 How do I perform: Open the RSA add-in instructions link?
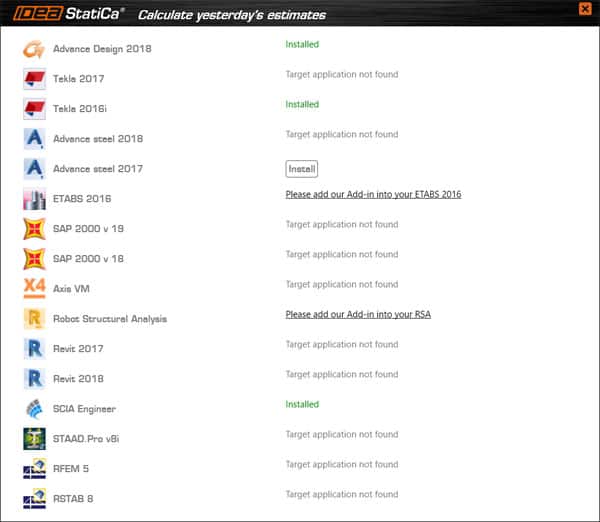click(358, 315)
